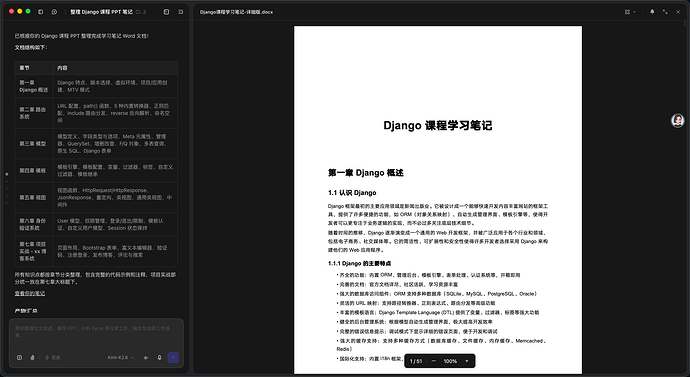
Task: Click the 100% zoom level value
Action: (x=450, y=361)
